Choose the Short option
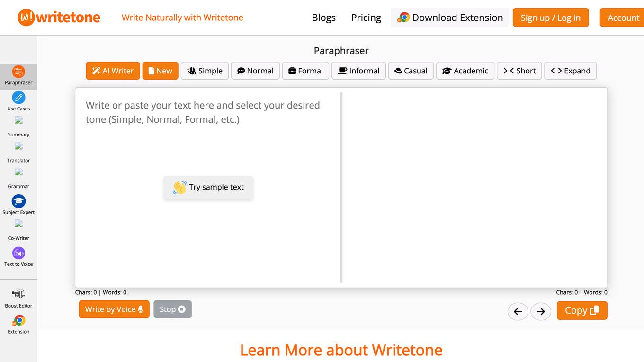The height and width of the screenshot is (362, 644). click(519, 71)
